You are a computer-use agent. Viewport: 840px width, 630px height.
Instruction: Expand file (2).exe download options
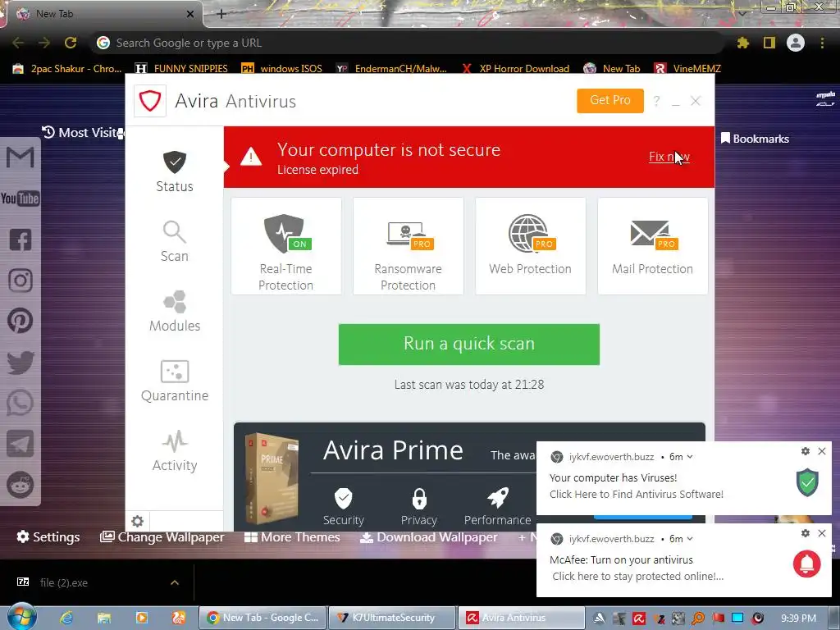[175, 582]
